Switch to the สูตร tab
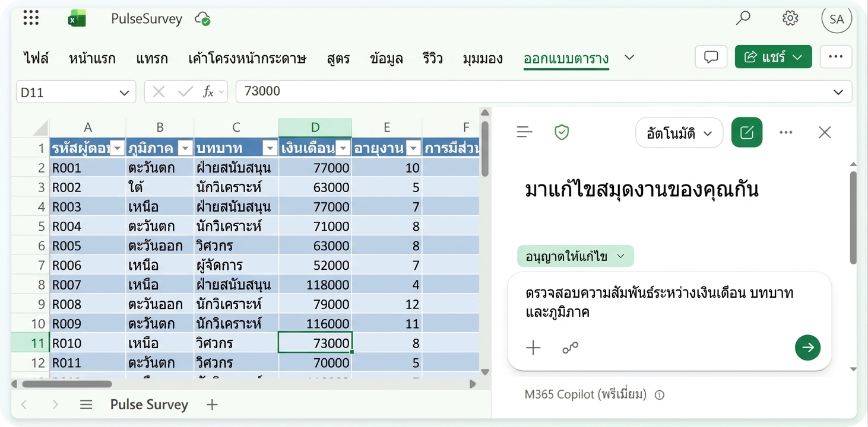868x427 pixels. (338, 58)
